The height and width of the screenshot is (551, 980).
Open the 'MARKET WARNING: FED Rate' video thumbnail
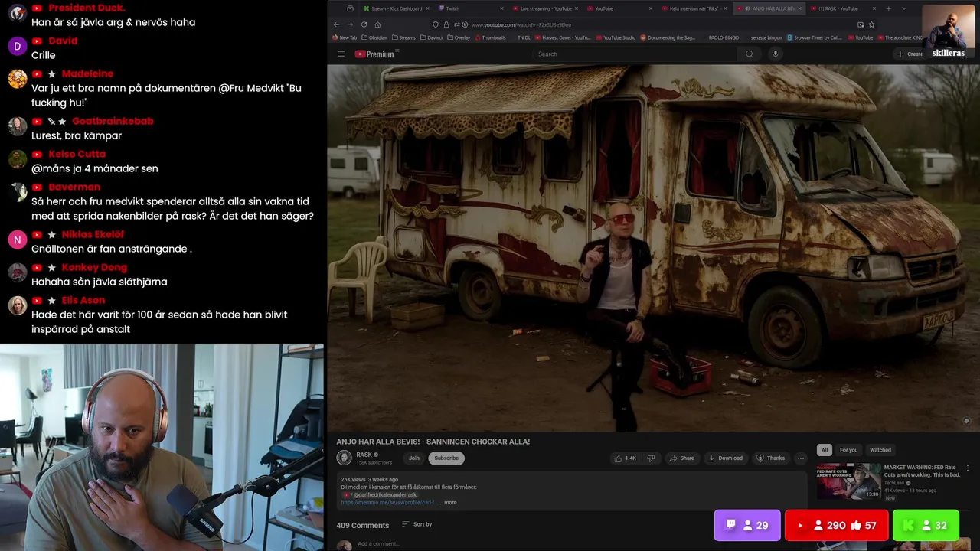[848, 481]
